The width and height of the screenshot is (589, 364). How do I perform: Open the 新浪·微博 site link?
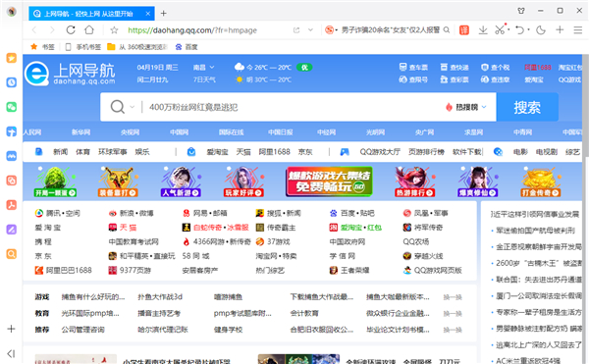[132, 213]
